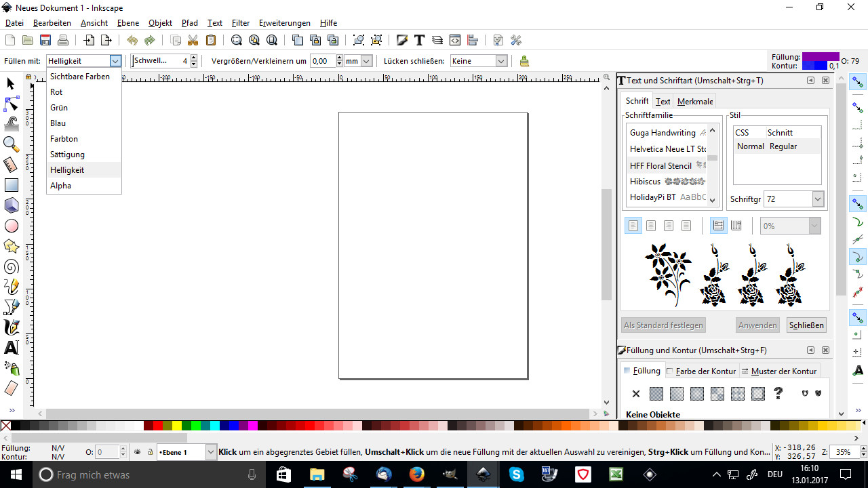Expand the Schriftgr font size dropdown
The height and width of the screenshot is (488, 868).
pyautogui.click(x=817, y=199)
